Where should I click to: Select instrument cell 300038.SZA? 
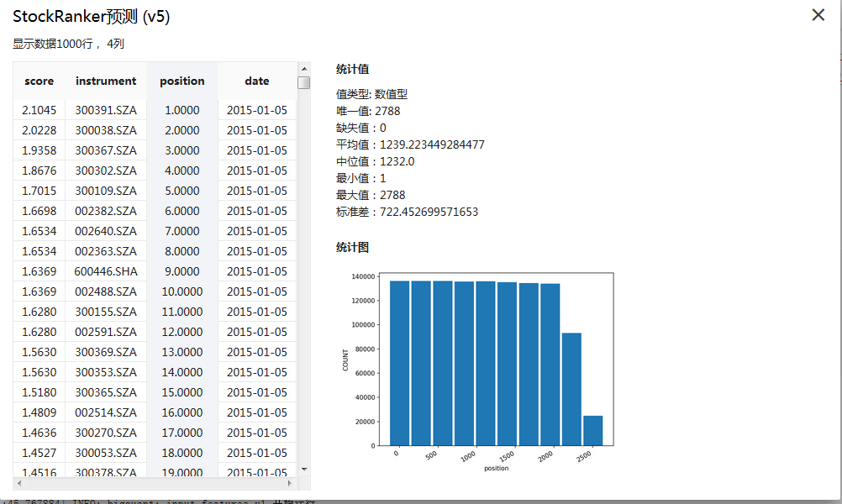106,130
